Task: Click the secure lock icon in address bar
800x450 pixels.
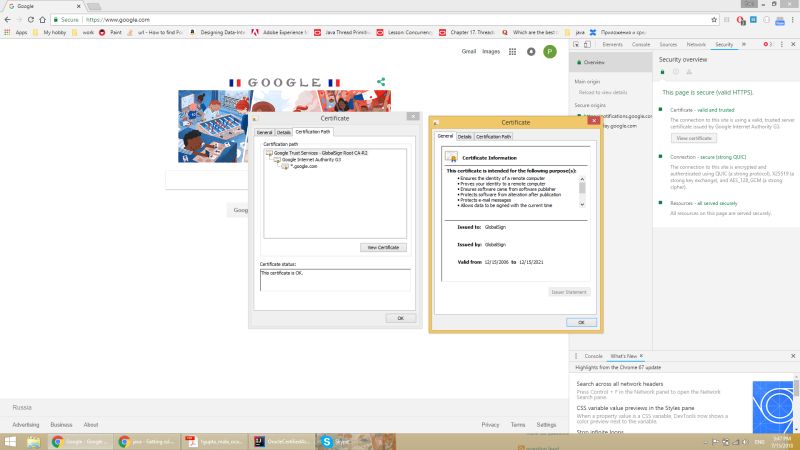Action: click(56, 20)
